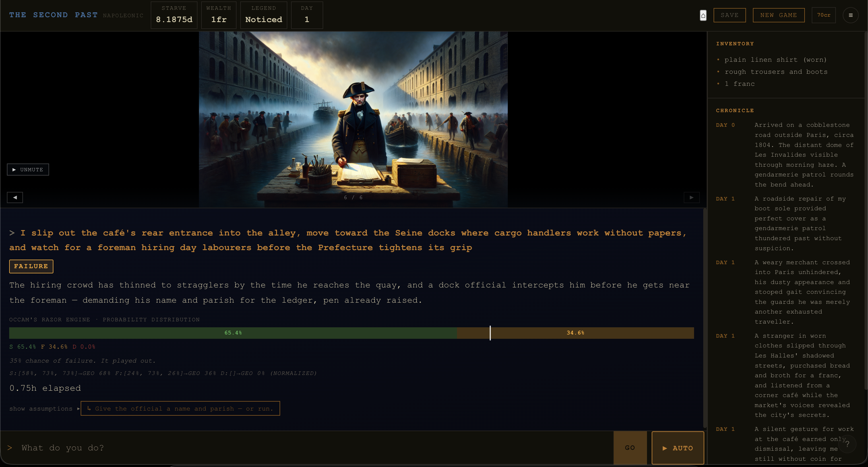Click the home icon in the header
868x467 pixels.
(x=703, y=15)
